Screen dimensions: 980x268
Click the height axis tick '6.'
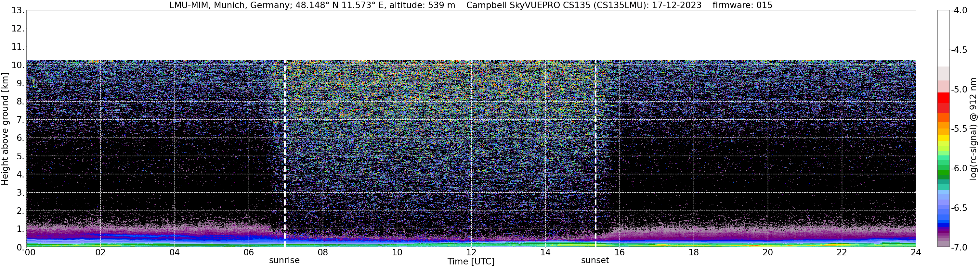20,138
